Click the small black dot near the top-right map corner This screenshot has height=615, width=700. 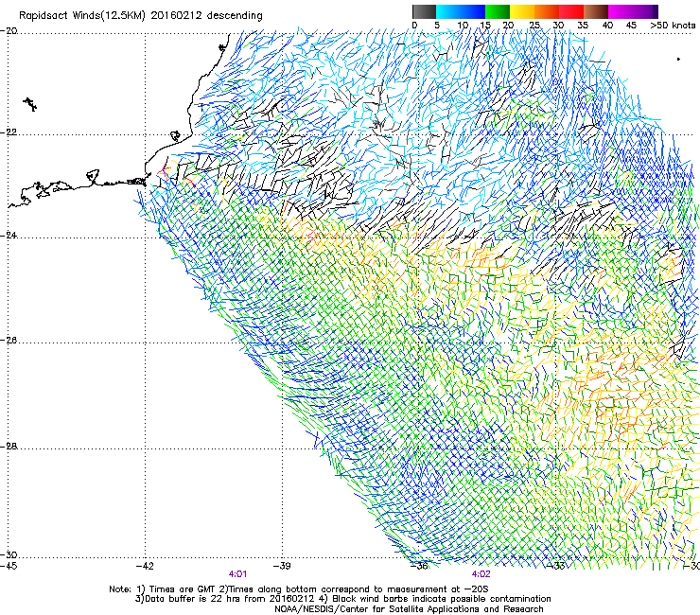click(678, 59)
